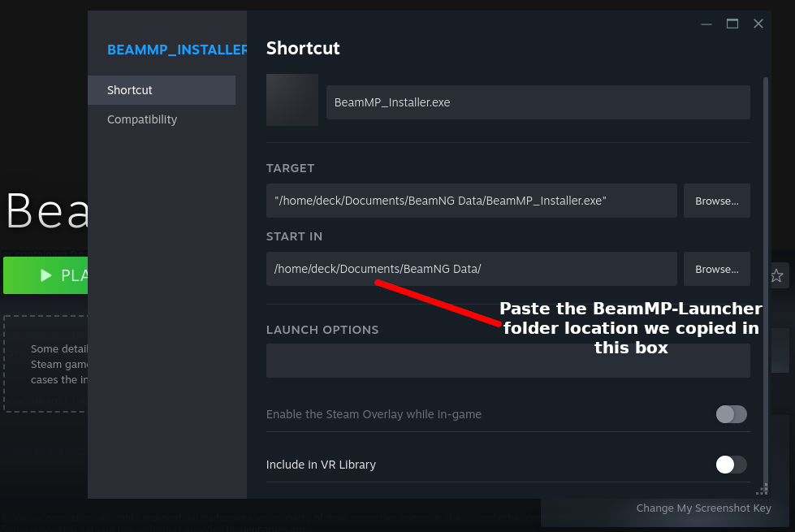The width and height of the screenshot is (795, 532).
Task: Click the dialog resize grip icon
Action: point(762,490)
